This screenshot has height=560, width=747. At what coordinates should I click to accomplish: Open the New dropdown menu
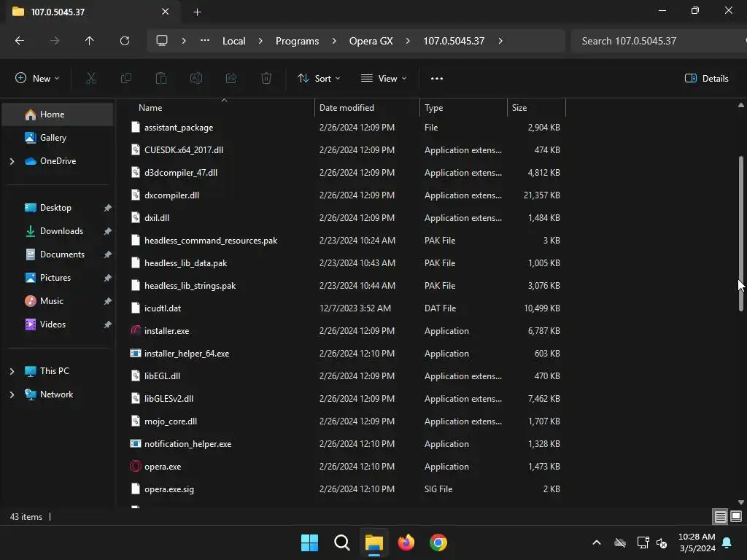tap(37, 79)
